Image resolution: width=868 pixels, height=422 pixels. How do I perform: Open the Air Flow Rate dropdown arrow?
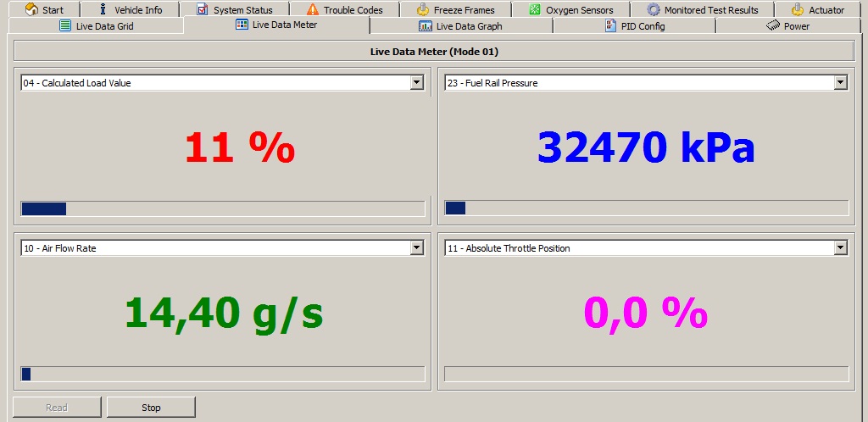(416, 248)
